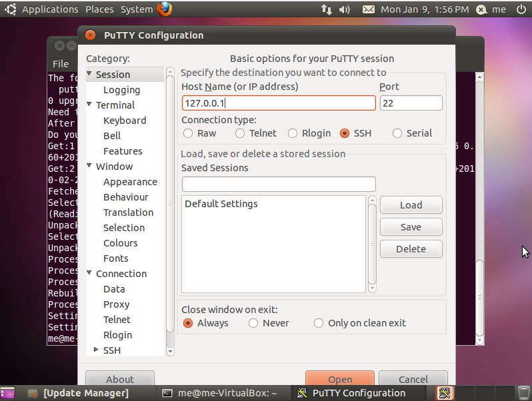532x401 pixels.
Task: Open the me user menu
Action: [499, 9]
